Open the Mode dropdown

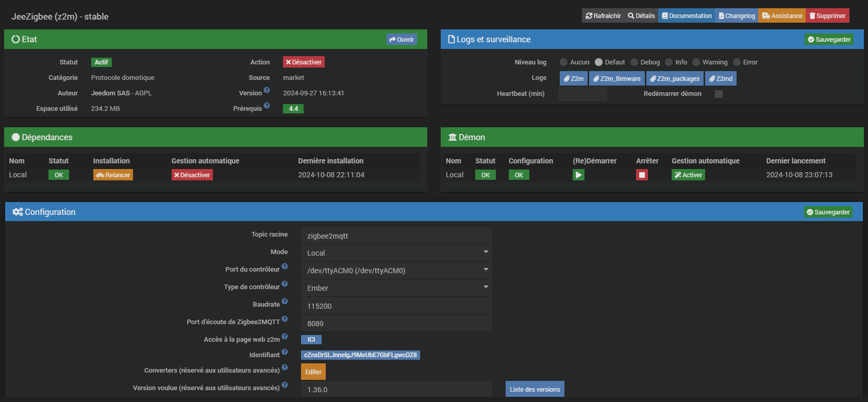[396, 253]
